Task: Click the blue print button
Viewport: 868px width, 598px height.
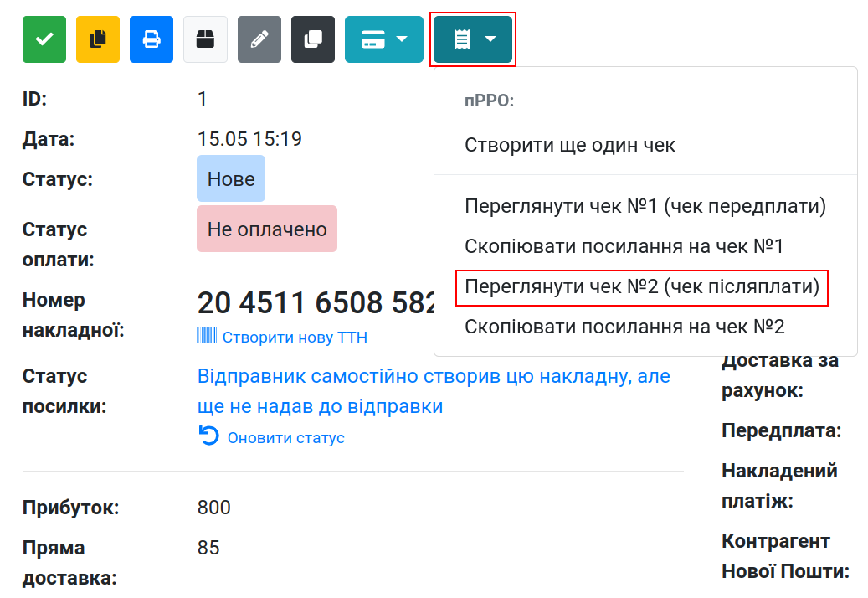Action: click(x=152, y=39)
